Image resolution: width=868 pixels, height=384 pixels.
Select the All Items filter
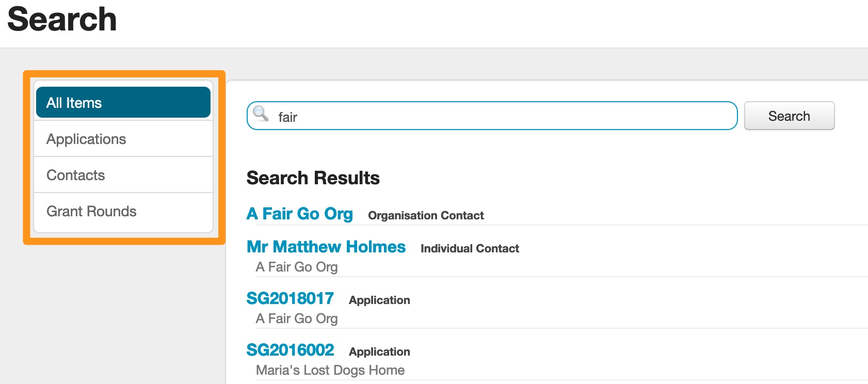point(123,103)
